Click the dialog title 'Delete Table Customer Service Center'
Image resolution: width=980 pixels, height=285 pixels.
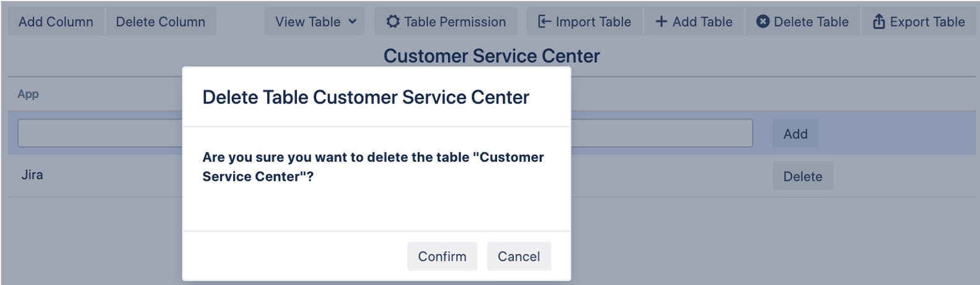click(x=366, y=97)
